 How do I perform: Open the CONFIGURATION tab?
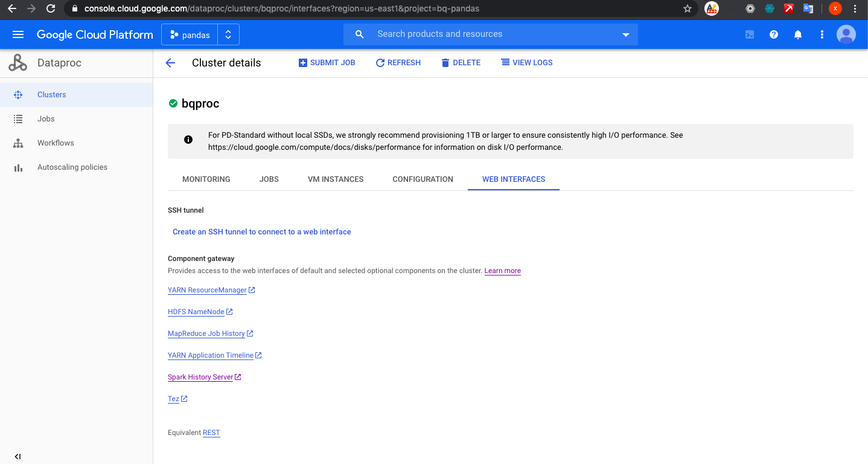click(423, 179)
